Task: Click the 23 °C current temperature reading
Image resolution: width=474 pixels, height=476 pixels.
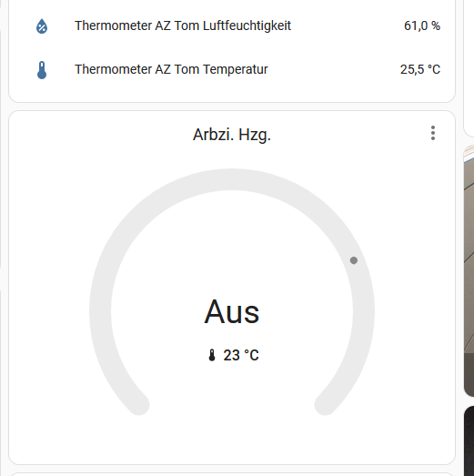Action: (241, 355)
